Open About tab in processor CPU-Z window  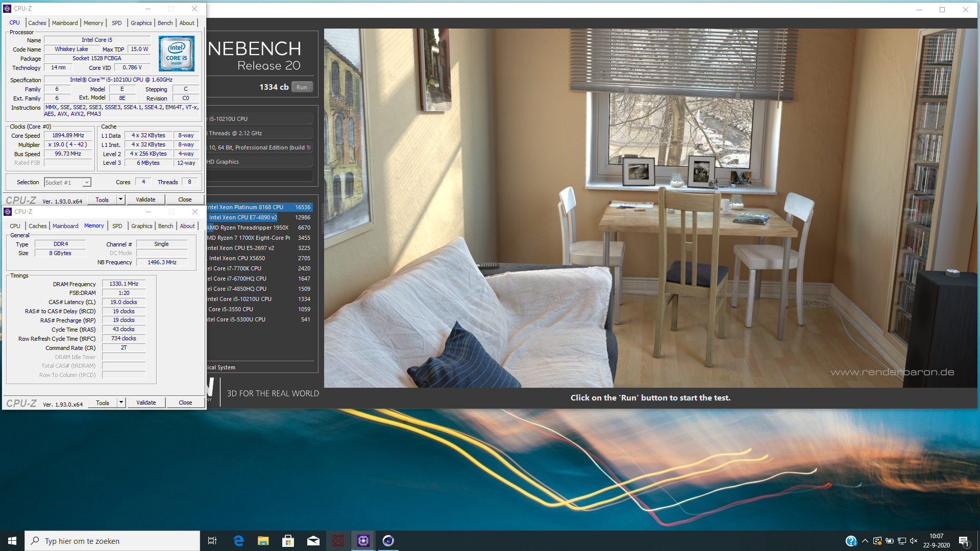(x=187, y=23)
